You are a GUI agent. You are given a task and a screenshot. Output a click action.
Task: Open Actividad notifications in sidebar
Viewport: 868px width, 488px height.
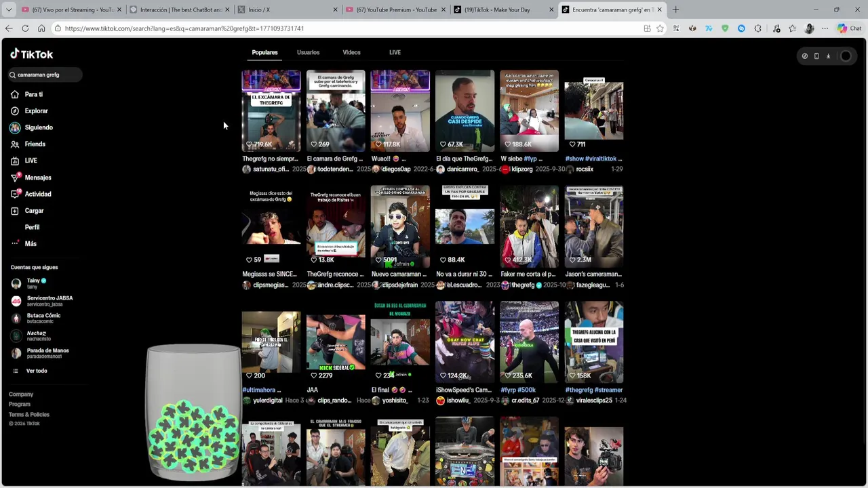tap(31, 194)
